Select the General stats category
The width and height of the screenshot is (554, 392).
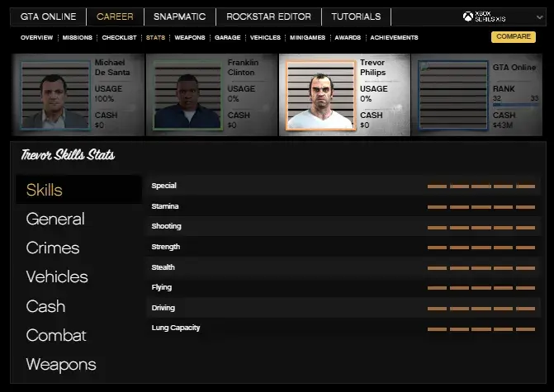point(55,219)
